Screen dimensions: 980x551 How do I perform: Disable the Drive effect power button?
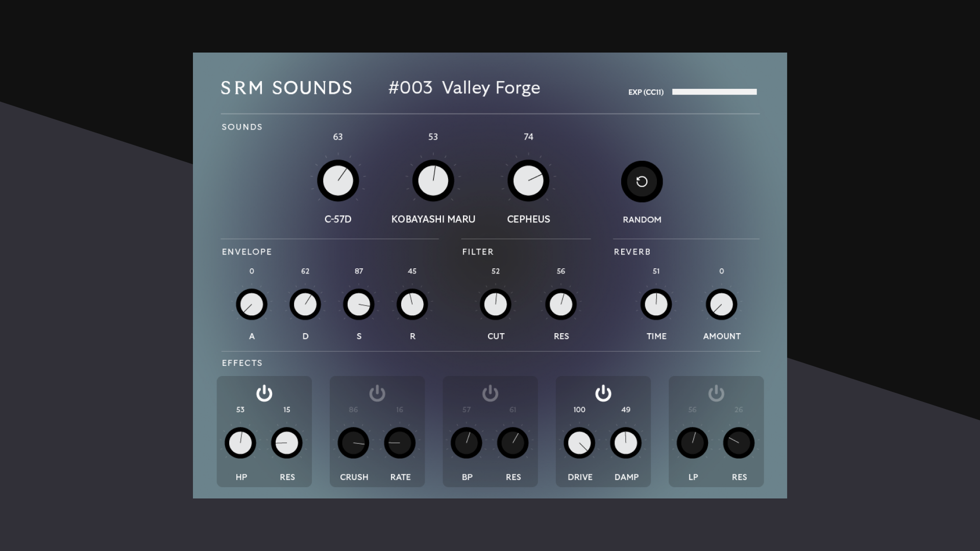tap(603, 393)
